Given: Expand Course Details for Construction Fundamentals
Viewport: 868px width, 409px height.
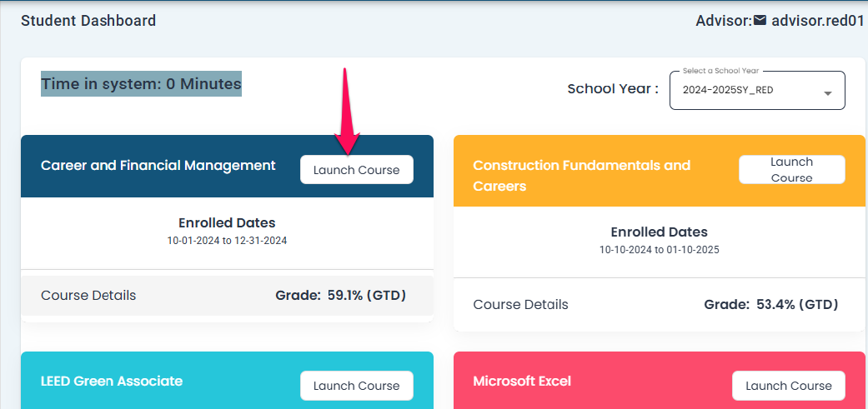Looking at the screenshot, I should pyautogui.click(x=520, y=304).
